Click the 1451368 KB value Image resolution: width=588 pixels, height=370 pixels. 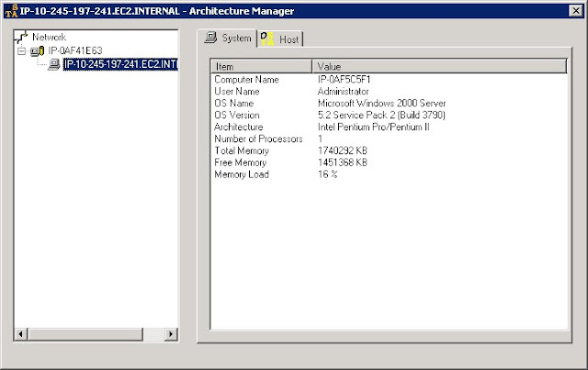[343, 163]
